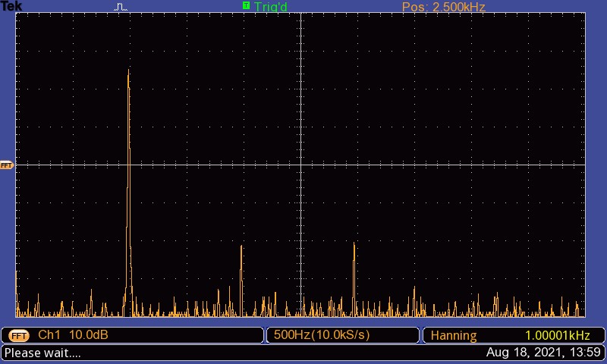
Task: Click the Aug 18, 2021, 13:59 timestamp
Action: pyautogui.click(x=543, y=353)
